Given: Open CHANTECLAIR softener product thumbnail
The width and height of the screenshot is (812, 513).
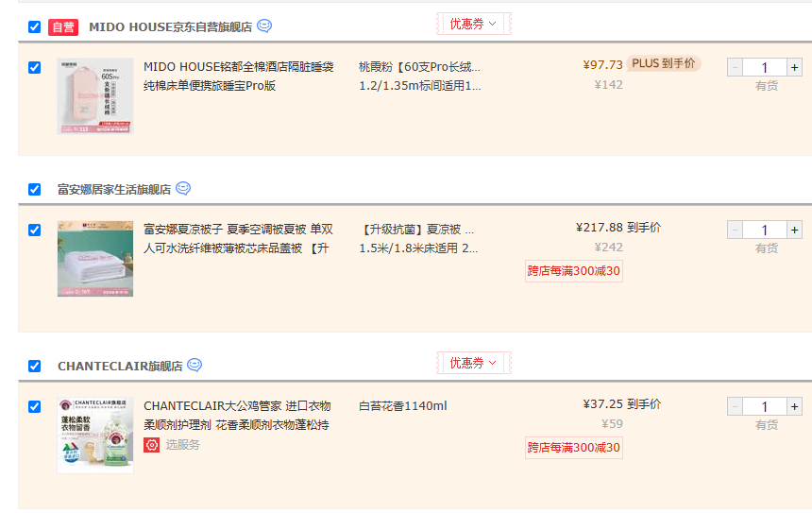Looking at the screenshot, I should pyautogui.click(x=95, y=436).
